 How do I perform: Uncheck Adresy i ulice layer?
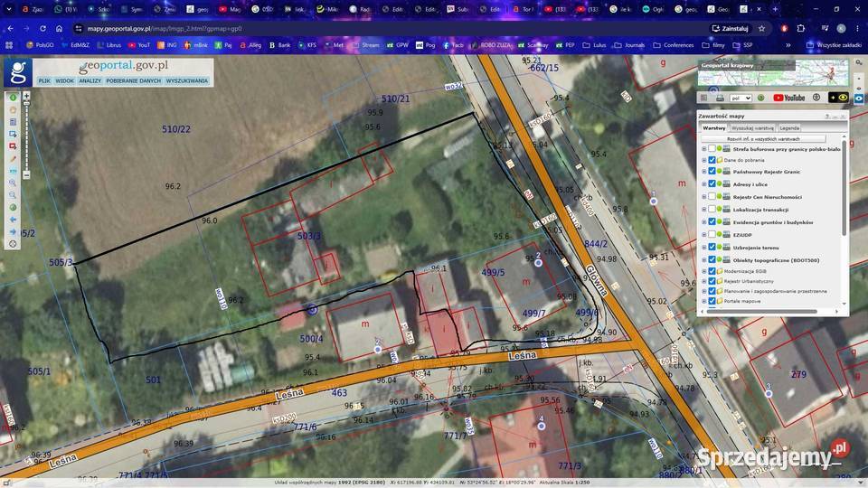[x=712, y=184]
